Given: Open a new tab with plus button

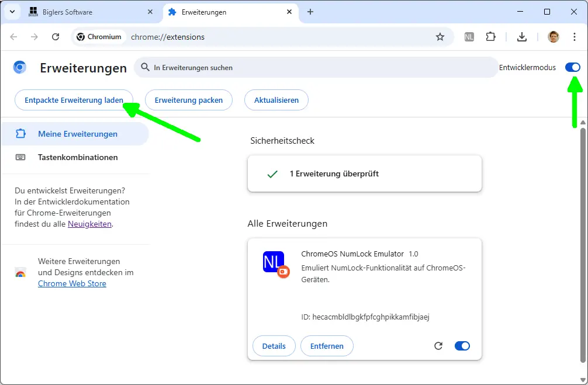Looking at the screenshot, I should click(x=310, y=12).
